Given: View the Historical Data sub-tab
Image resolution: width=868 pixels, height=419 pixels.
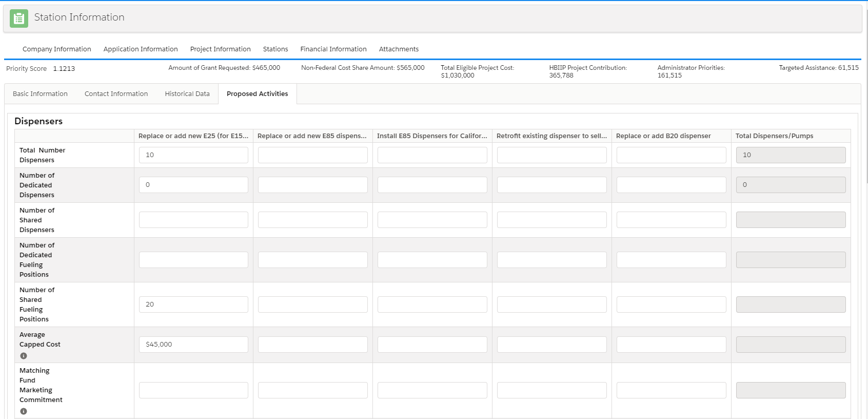Looking at the screenshot, I should (x=187, y=94).
